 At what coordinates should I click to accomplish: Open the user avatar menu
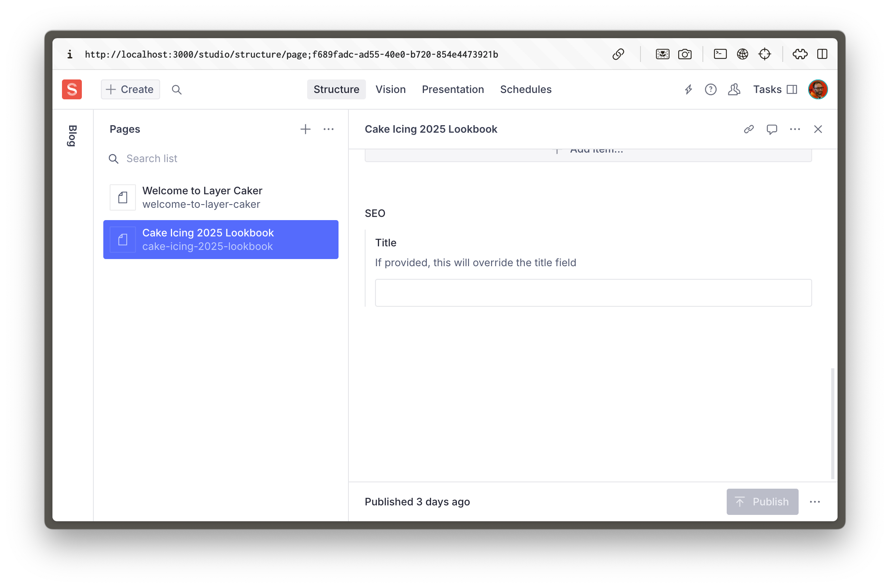point(818,89)
